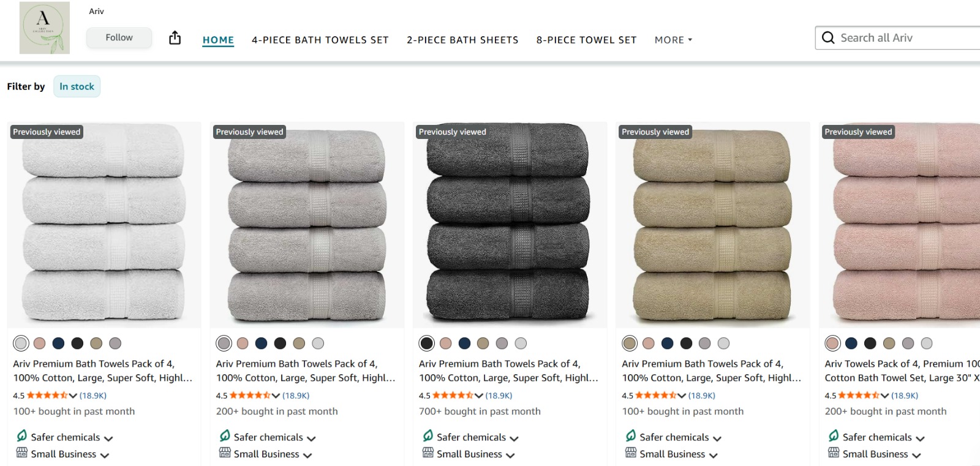Expand rating details chevron on beige towels
This screenshot has width=980, height=466.
[682, 396]
